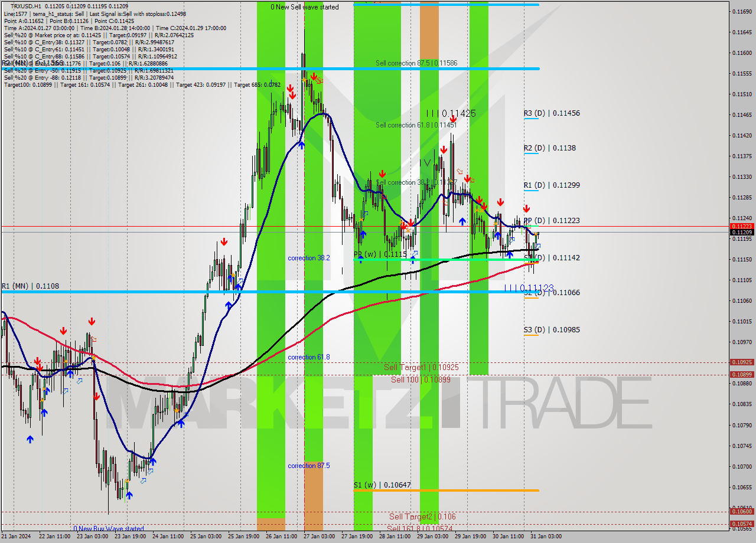The height and width of the screenshot is (543, 756).
Task: Select the 'R1 (D) | 0.11299' pivot label
Action: pyautogui.click(x=552, y=185)
